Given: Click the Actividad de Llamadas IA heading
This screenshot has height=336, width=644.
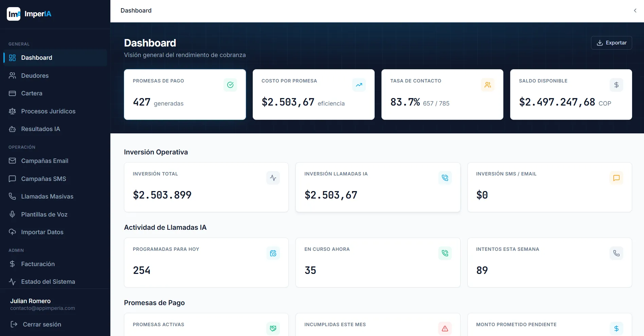Looking at the screenshot, I should coord(165,227).
